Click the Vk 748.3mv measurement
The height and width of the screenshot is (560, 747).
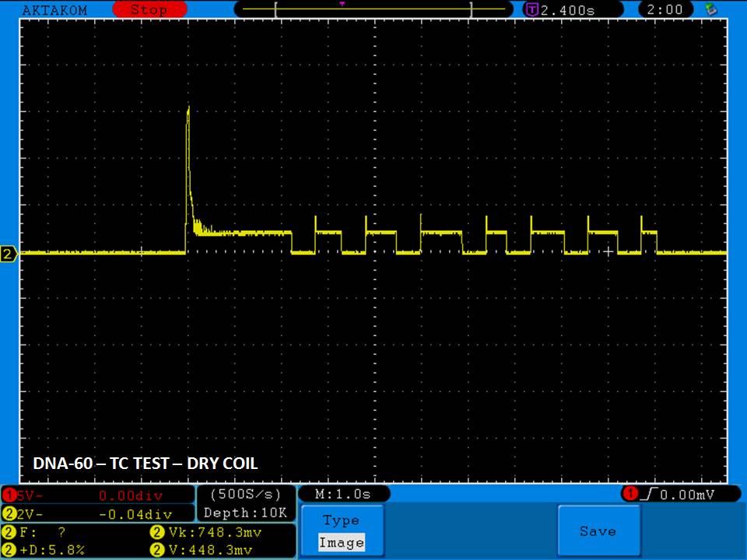(206, 533)
